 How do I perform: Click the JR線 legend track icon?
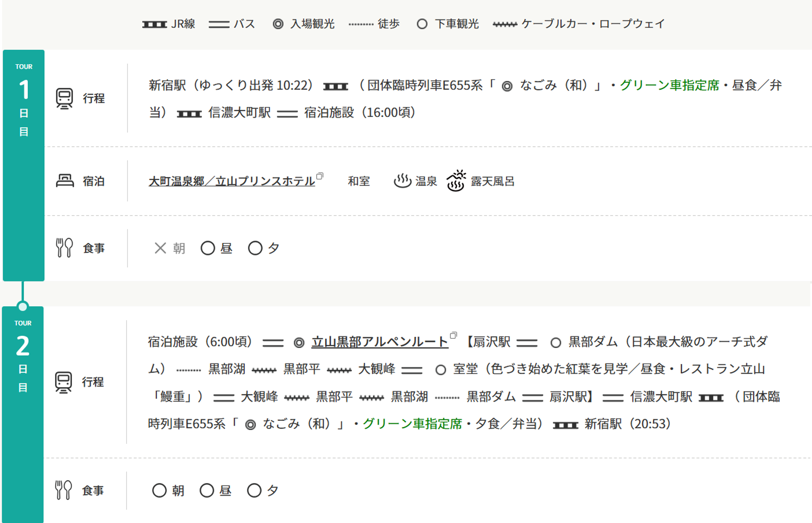click(154, 24)
